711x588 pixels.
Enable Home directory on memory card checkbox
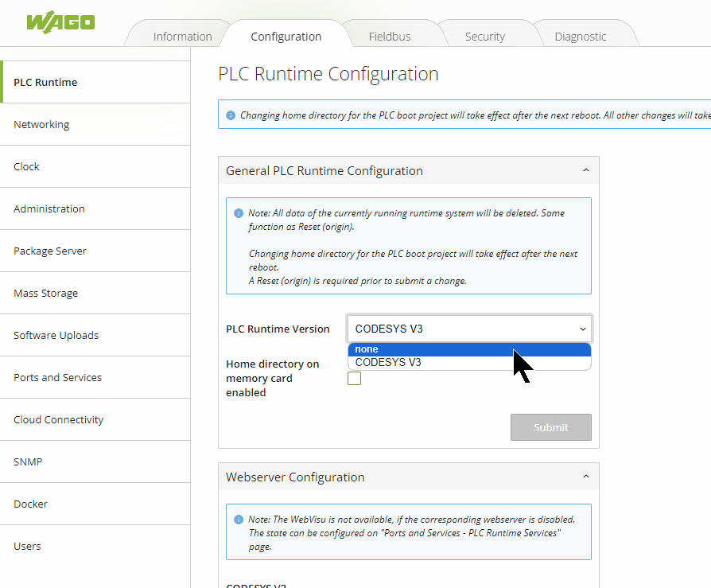(354, 379)
